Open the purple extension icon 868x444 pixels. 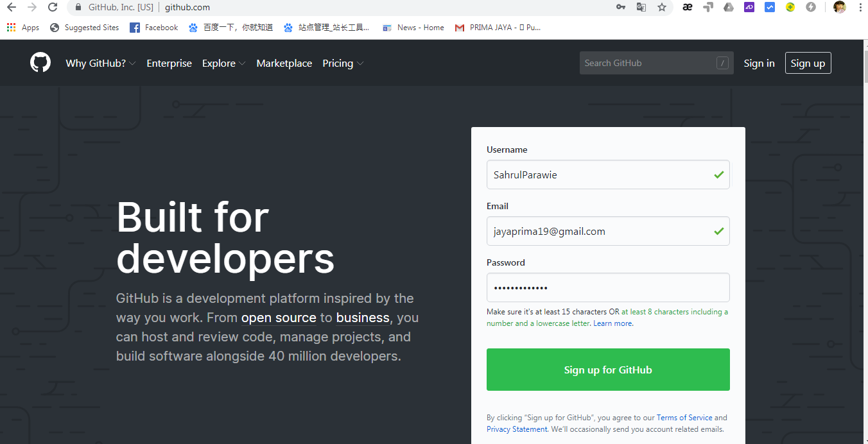(x=749, y=7)
